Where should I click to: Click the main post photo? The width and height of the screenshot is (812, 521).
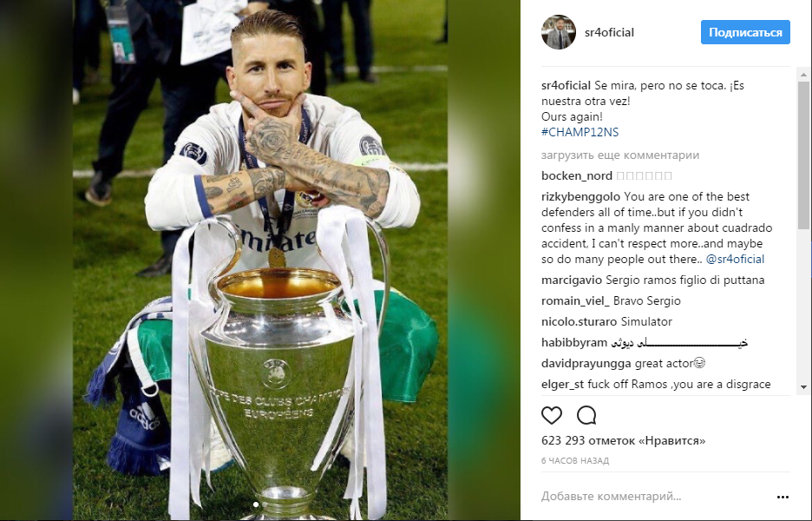tap(260, 260)
